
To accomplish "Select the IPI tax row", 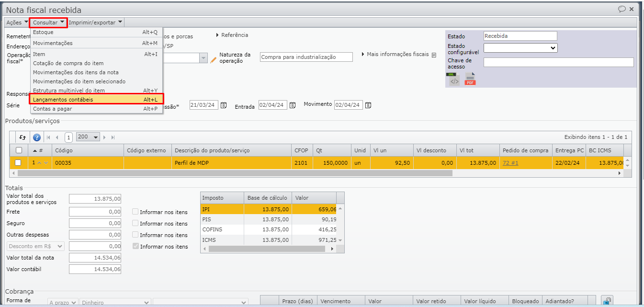I will point(268,209).
